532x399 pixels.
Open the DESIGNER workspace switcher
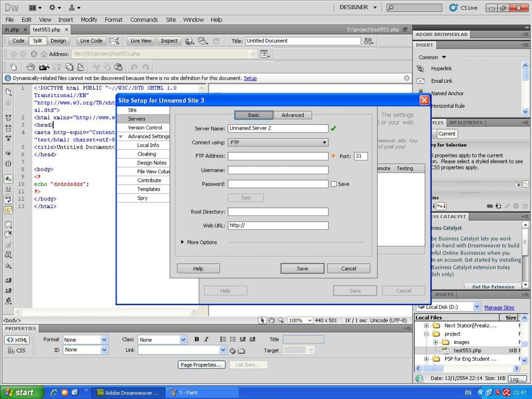(x=358, y=7)
